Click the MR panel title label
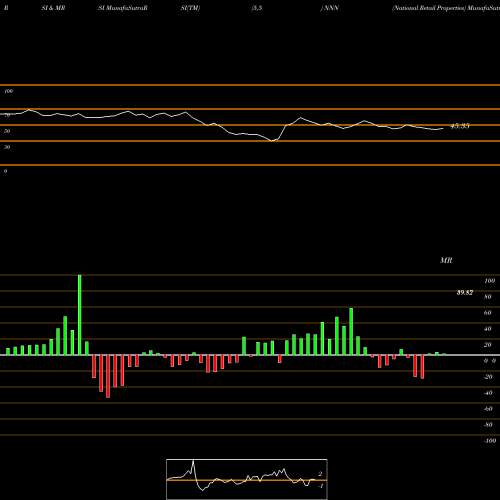Image resolution: width=500 pixels, height=500 pixels. (x=446, y=260)
